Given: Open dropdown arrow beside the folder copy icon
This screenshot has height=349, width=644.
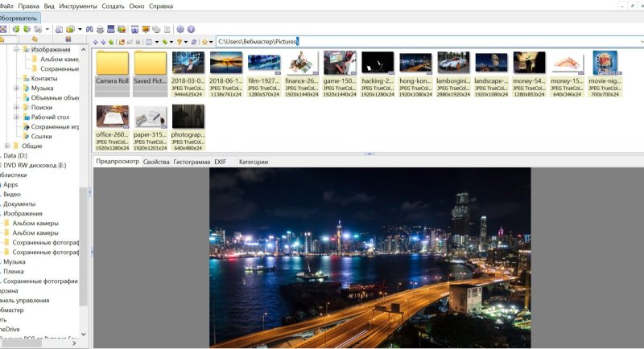Looking at the screenshot, I should (80, 29).
